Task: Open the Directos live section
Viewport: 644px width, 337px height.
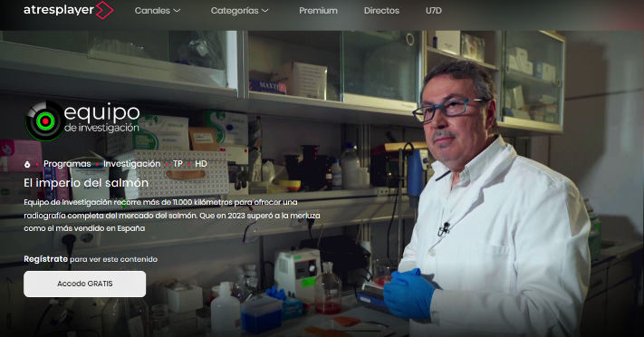Action: coord(381,11)
